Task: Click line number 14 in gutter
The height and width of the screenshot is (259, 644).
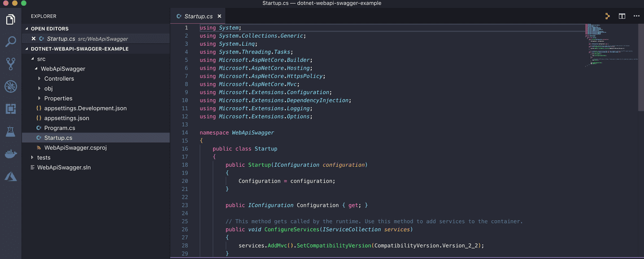Action: click(185, 133)
